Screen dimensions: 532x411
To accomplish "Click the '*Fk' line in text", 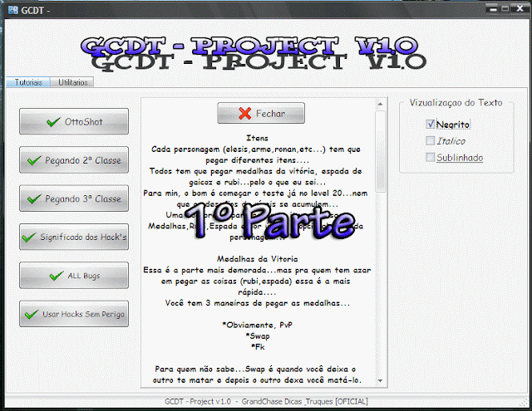I will coord(258,346).
